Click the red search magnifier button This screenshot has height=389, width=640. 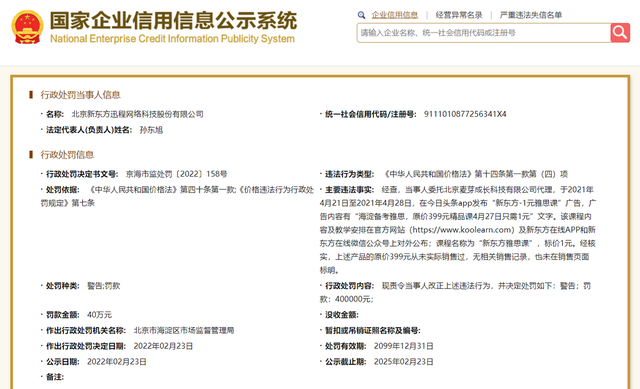(x=620, y=33)
